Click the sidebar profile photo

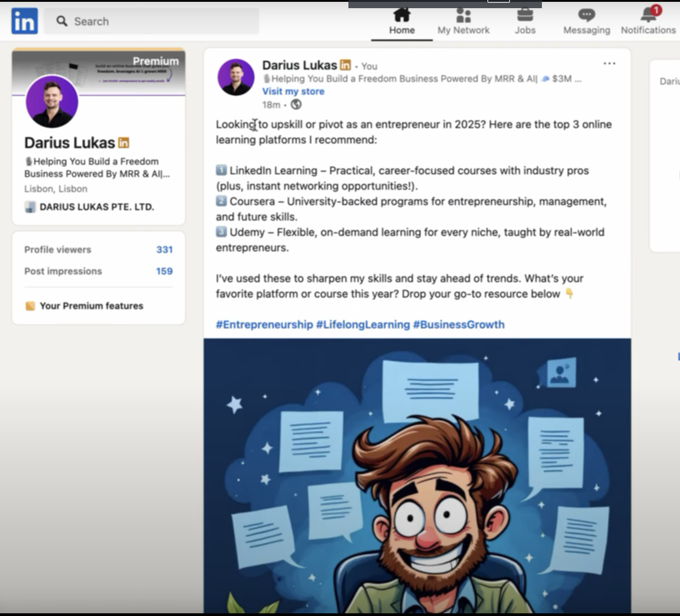52,101
